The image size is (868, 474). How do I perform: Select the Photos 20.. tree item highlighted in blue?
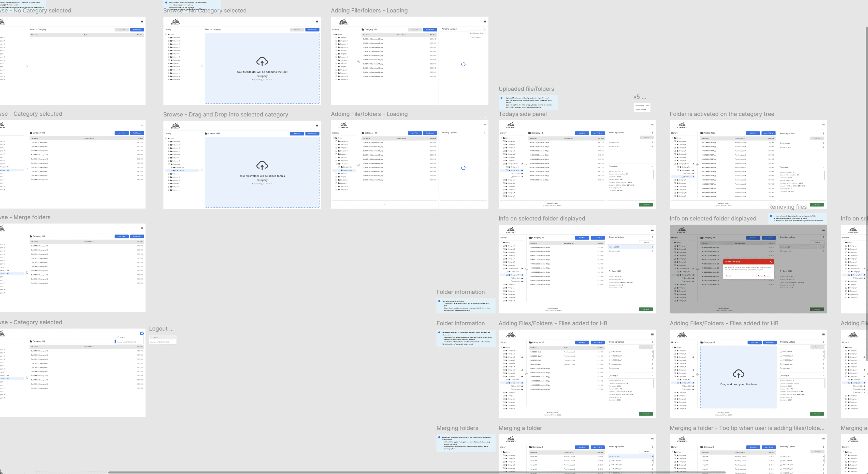(x=687, y=176)
